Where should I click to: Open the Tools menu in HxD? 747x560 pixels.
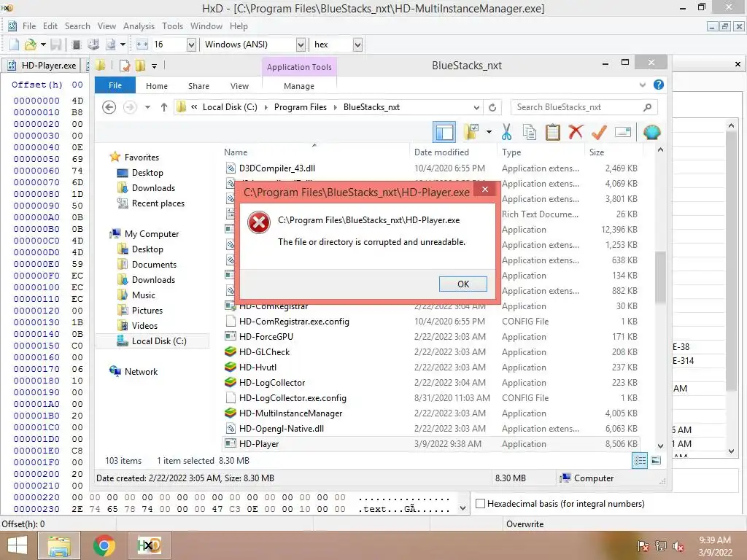tap(172, 26)
